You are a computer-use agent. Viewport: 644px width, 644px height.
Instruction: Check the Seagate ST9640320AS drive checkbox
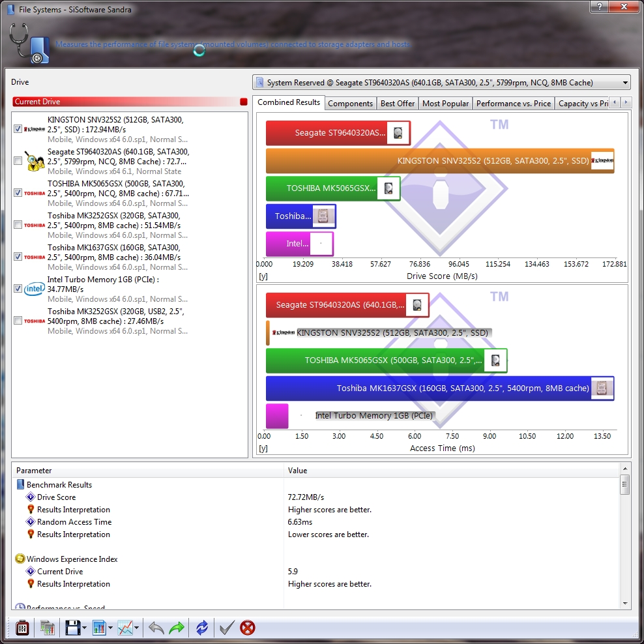point(18,160)
